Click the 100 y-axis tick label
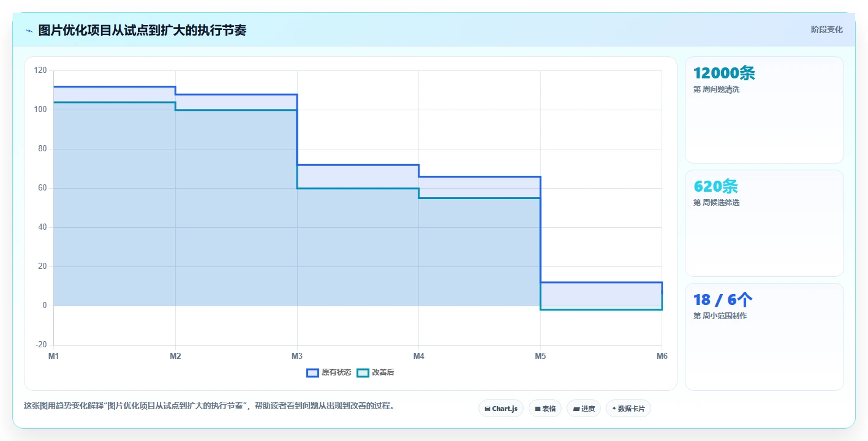Viewport: 868px width, 441px height. 40,110
